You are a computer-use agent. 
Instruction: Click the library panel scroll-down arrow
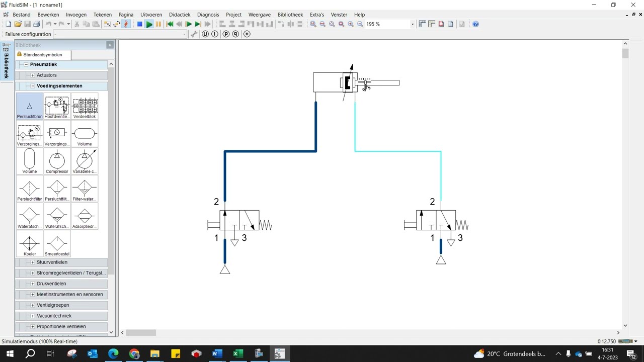(x=111, y=332)
